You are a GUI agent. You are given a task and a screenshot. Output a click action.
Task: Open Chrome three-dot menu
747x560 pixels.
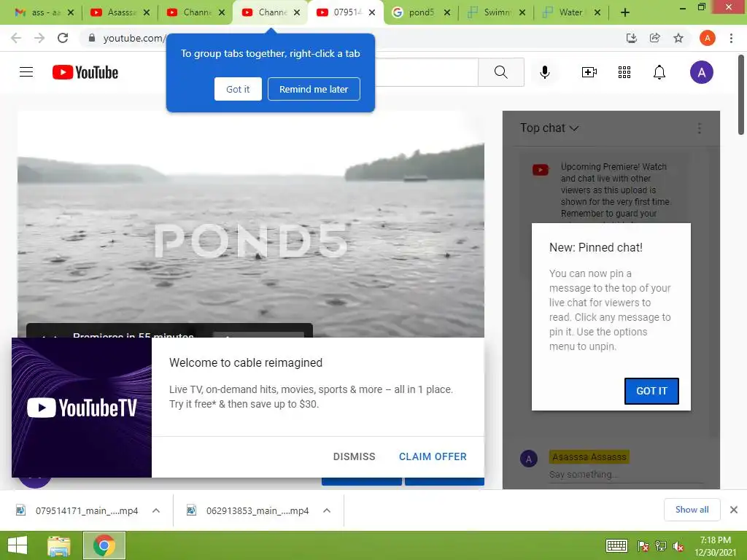coord(731,38)
